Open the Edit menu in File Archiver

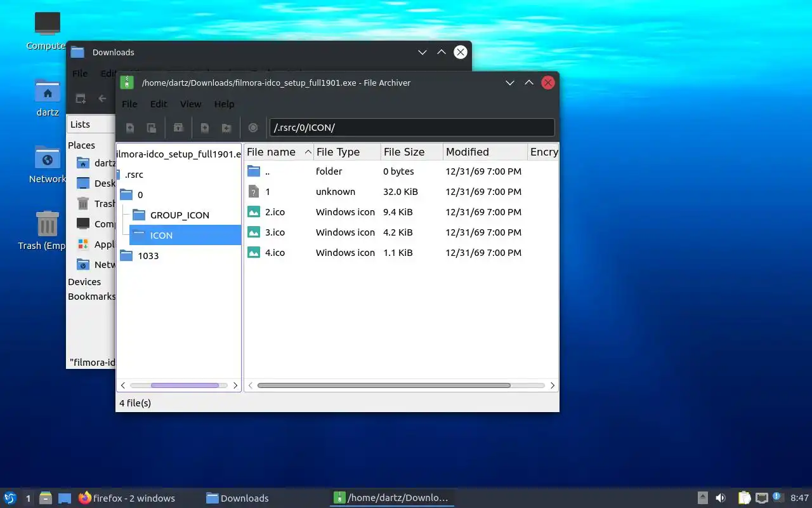tap(159, 104)
